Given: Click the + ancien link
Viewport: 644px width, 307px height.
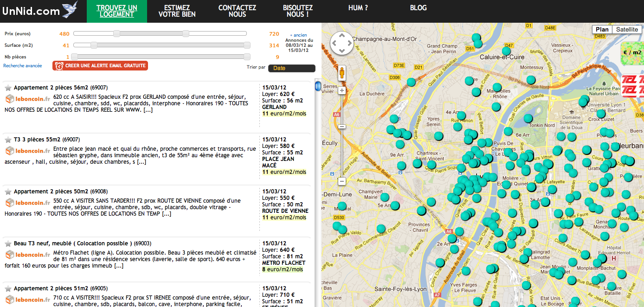Looking at the screenshot, I should 299,35.
